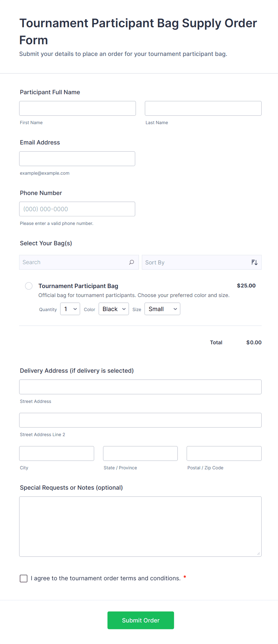Expand the Size dropdown showing Small

point(162,309)
